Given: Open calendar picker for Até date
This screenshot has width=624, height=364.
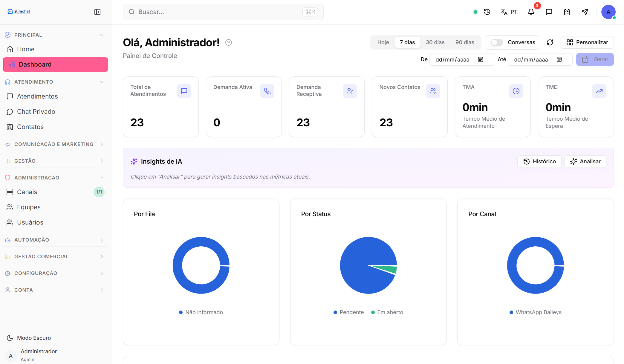Looking at the screenshot, I should point(559,59).
